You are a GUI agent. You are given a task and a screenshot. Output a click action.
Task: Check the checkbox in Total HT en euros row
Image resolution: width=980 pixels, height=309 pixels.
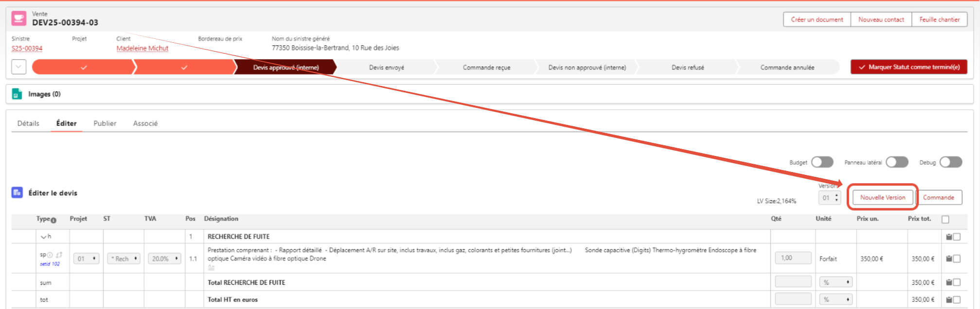tap(957, 300)
